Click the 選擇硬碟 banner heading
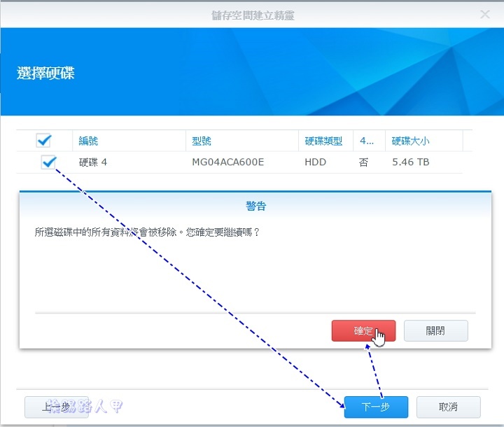Screen dimensions: 504x427 pos(45,73)
